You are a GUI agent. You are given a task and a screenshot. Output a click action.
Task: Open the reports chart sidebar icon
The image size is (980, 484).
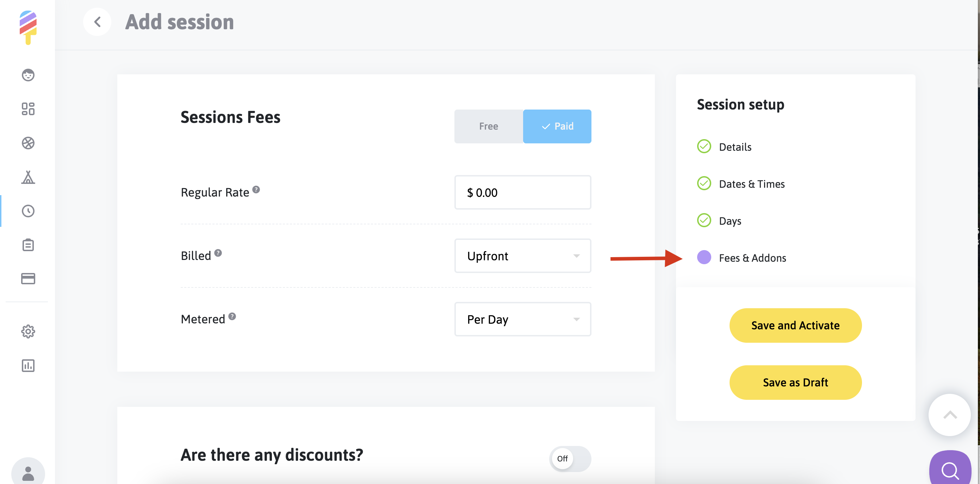28,366
